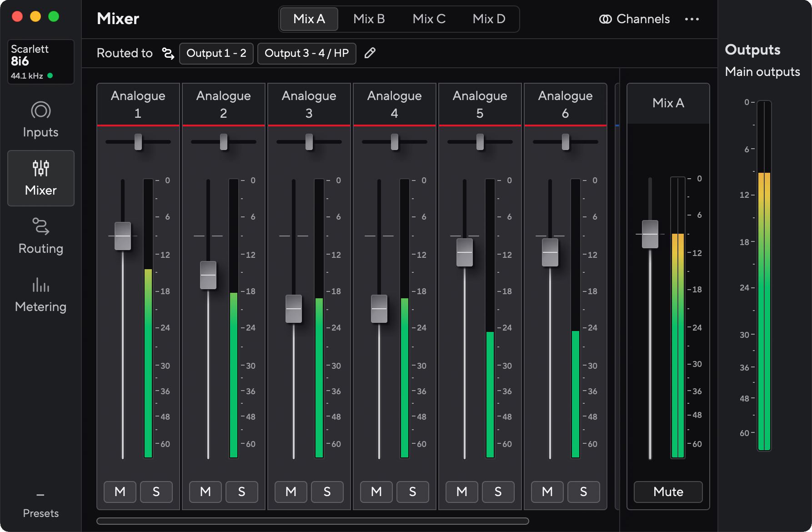The width and height of the screenshot is (812, 532).
Task: Click the macOS yellow minimize button
Action: [x=35, y=16]
